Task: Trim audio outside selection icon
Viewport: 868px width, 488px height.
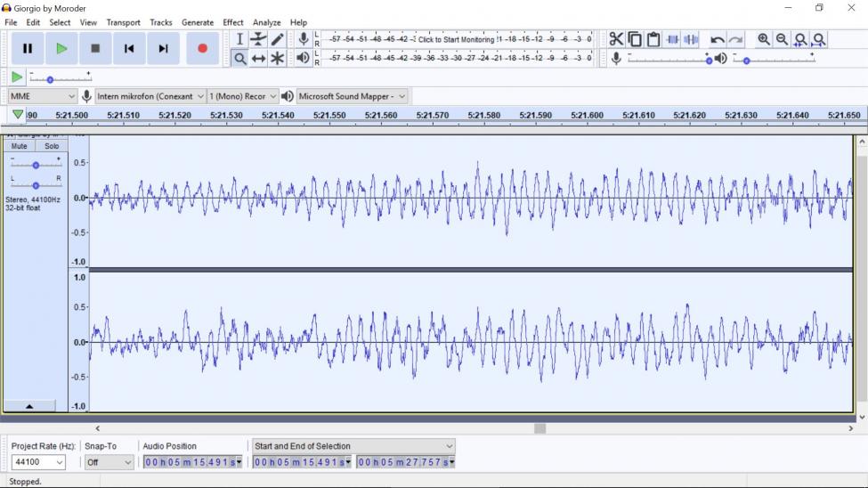Action: 673,39
